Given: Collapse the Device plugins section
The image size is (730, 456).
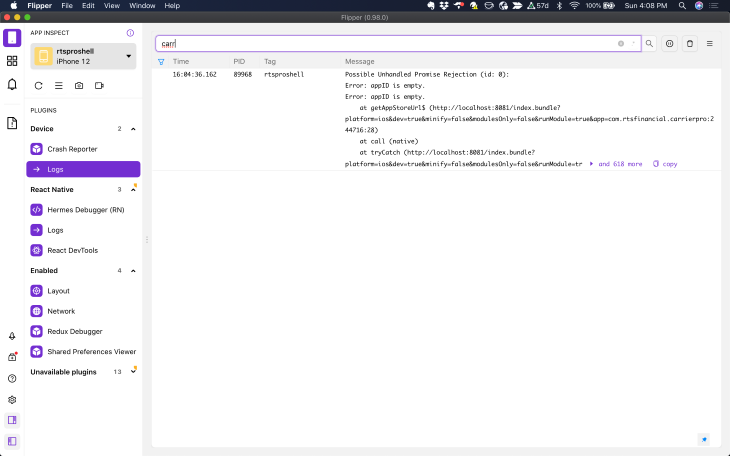Looking at the screenshot, I should [133, 129].
